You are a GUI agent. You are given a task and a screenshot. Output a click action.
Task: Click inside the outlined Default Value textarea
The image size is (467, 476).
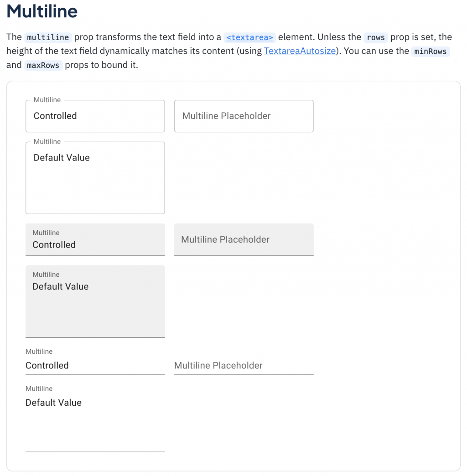click(x=95, y=178)
